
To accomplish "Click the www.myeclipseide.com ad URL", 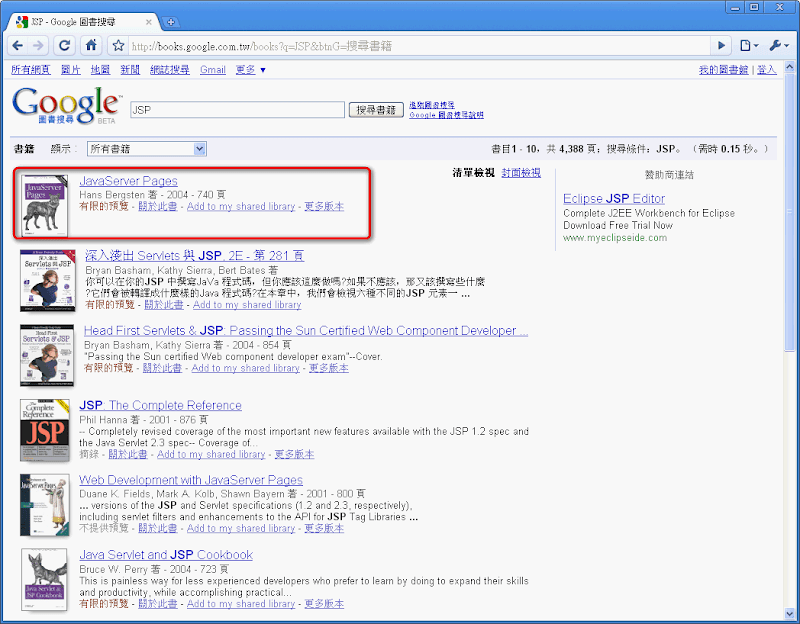I will click(x=615, y=238).
